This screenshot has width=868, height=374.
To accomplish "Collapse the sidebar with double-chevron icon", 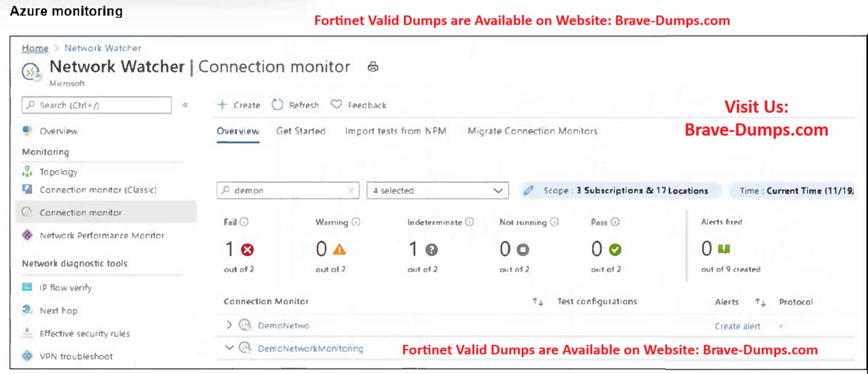I will tap(185, 105).
